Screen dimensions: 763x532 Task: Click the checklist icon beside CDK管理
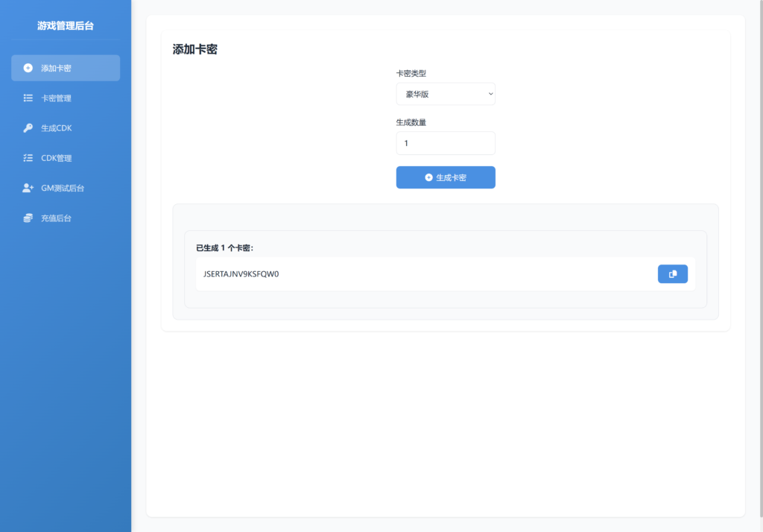28,158
